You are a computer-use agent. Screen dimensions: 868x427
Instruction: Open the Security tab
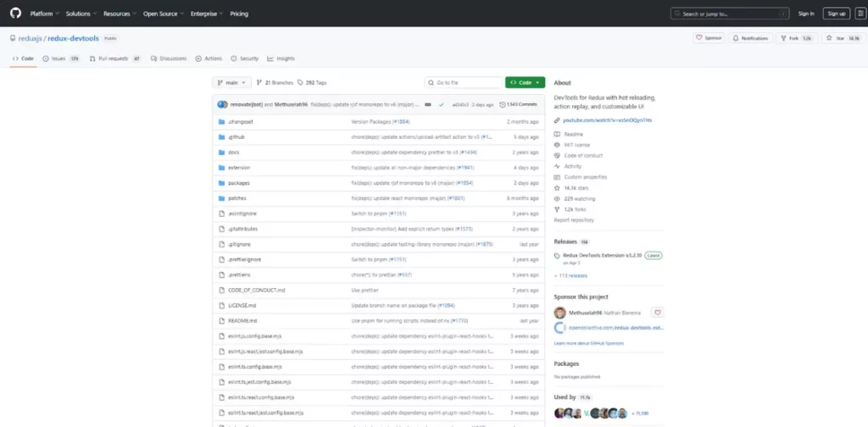pos(245,58)
